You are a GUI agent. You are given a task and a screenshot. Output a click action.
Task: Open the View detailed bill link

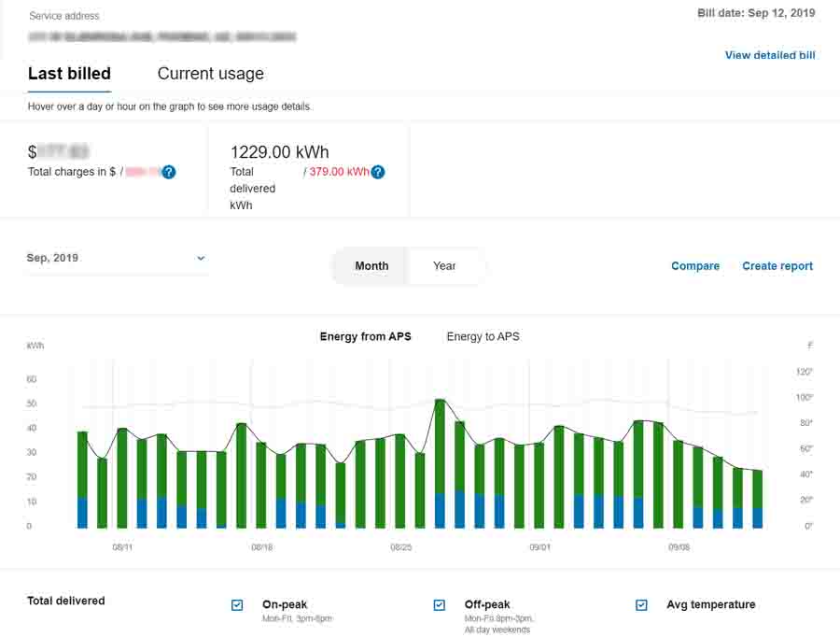click(x=770, y=55)
